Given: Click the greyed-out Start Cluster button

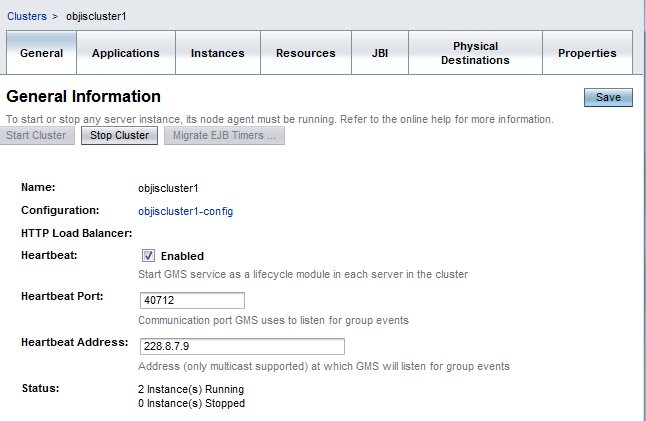Looking at the screenshot, I should click(39, 136).
